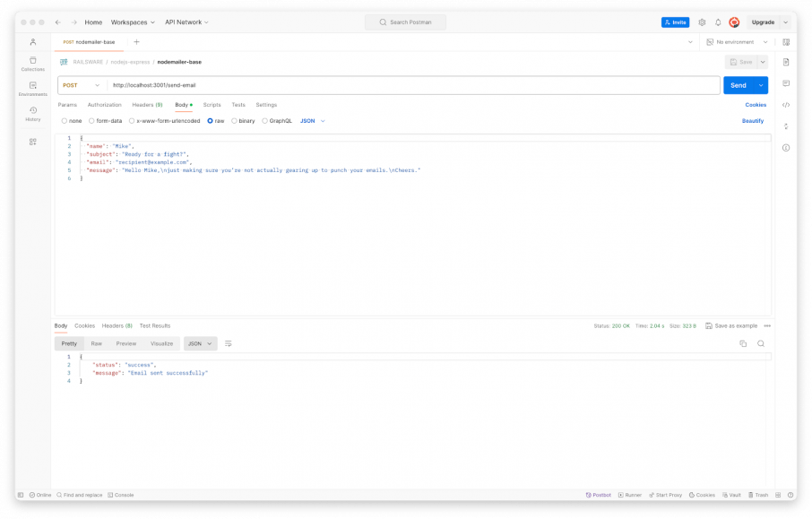Open the Runner from the status bar
The image size is (812, 519).
[629, 494]
